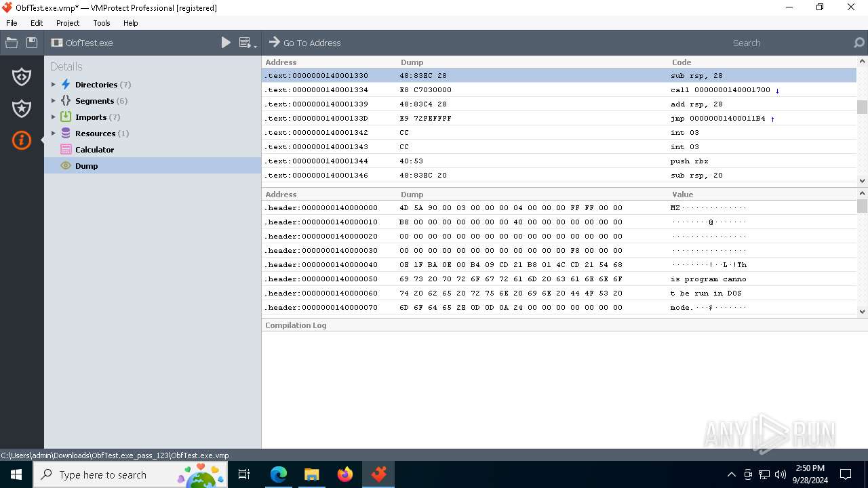
Task: Open the notification center icon
Action: 846,474
